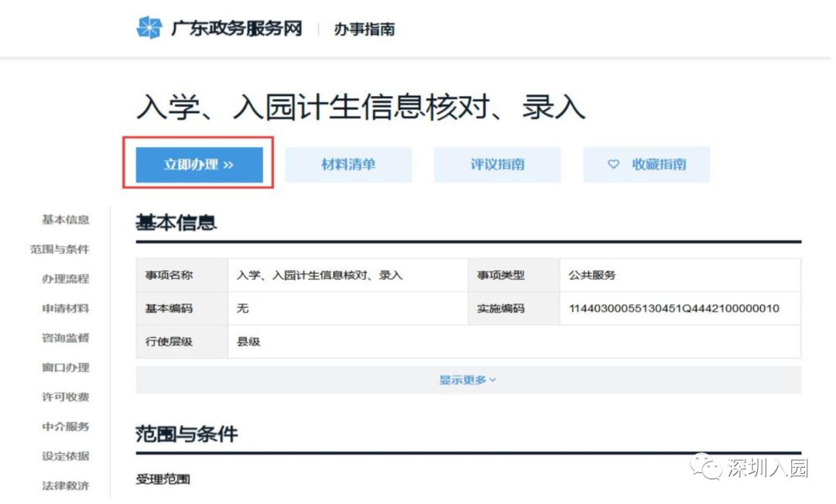The image size is (836, 504).
Task: Expand more details via 显示更多
Action: coord(468,379)
